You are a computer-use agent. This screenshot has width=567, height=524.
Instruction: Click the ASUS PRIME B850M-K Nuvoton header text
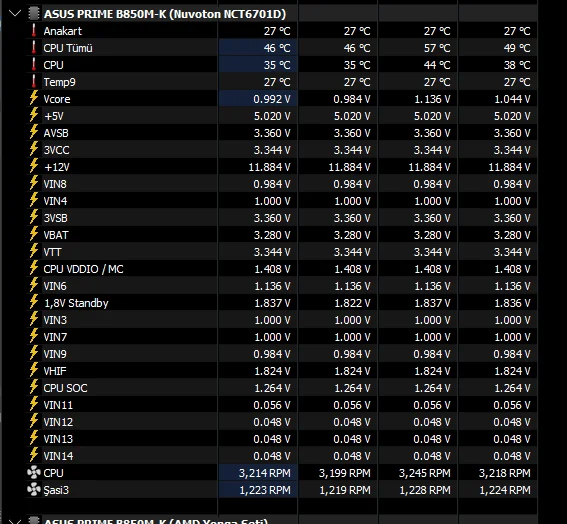pyautogui.click(x=165, y=14)
